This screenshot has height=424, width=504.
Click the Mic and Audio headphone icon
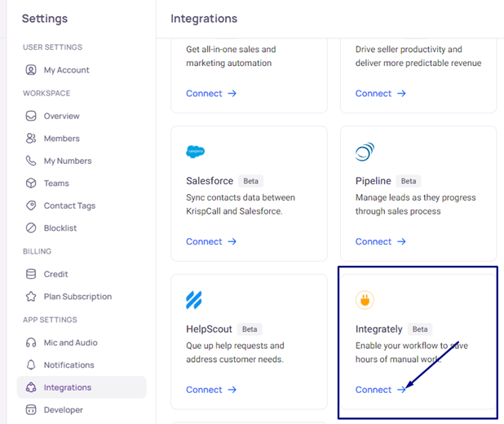(31, 342)
